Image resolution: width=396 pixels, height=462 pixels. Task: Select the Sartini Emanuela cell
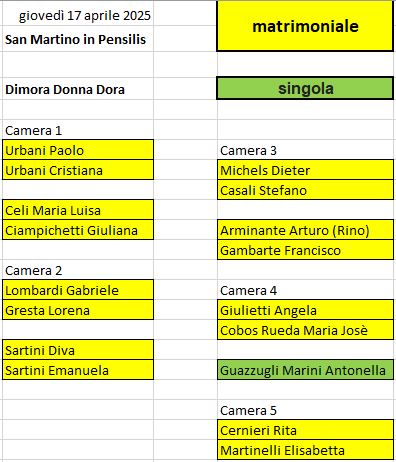tap(78, 370)
